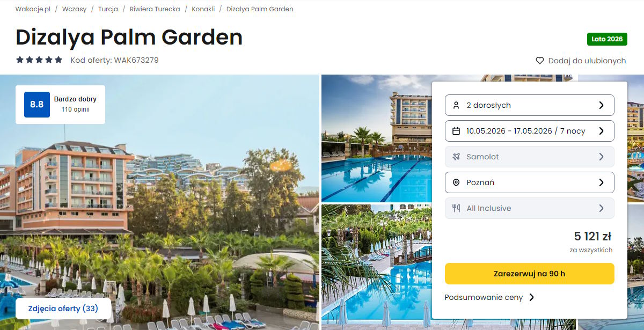Click the calendar icon in date field
Viewport: 644px width, 330px height.
click(x=456, y=131)
